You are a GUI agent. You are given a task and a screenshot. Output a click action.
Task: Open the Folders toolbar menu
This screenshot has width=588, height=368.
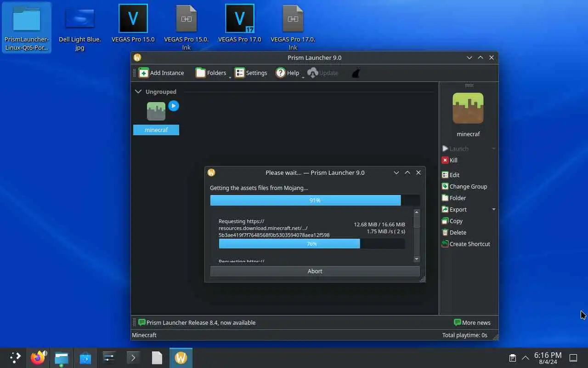(211, 73)
